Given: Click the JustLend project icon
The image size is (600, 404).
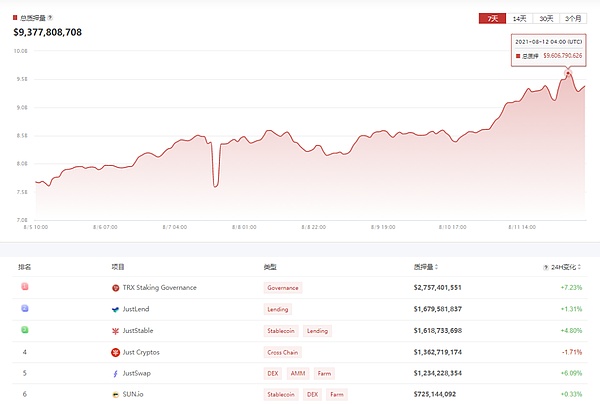Looking at the screenshot, I should (x=116, y=309).
